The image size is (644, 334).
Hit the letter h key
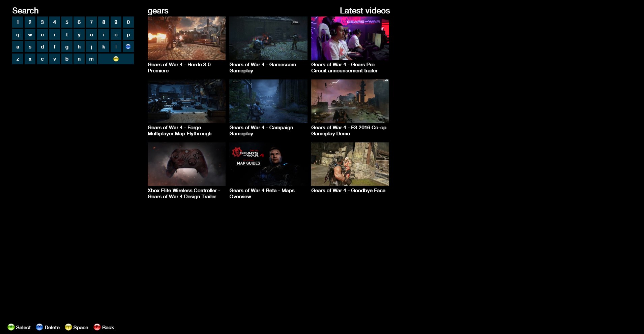(x=79, y=47)
